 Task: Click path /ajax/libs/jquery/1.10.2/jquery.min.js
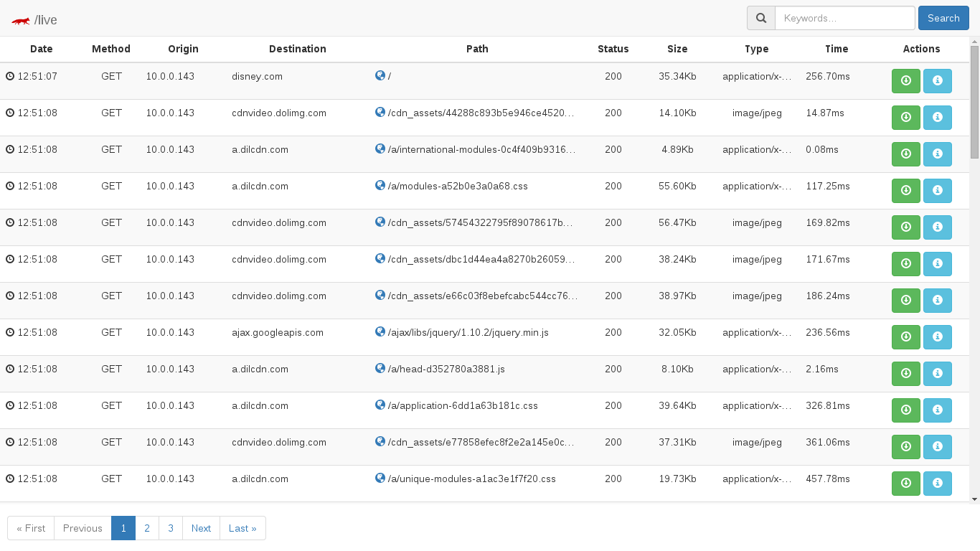[468, 332]
